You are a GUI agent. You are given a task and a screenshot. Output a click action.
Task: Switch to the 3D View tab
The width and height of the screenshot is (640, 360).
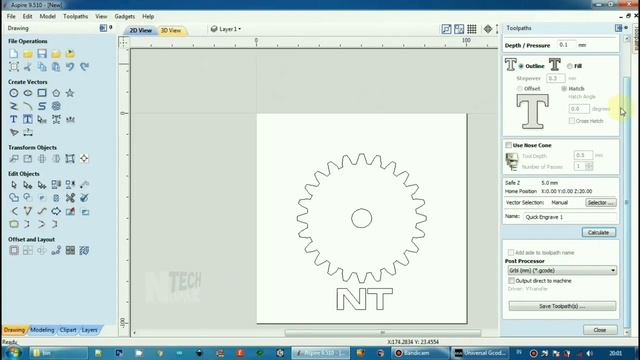(171, 30)
